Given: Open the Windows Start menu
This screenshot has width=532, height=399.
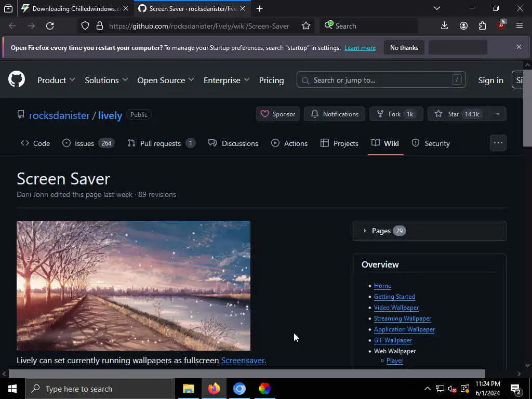Looking at the screenshot, I should pos(12,389).
